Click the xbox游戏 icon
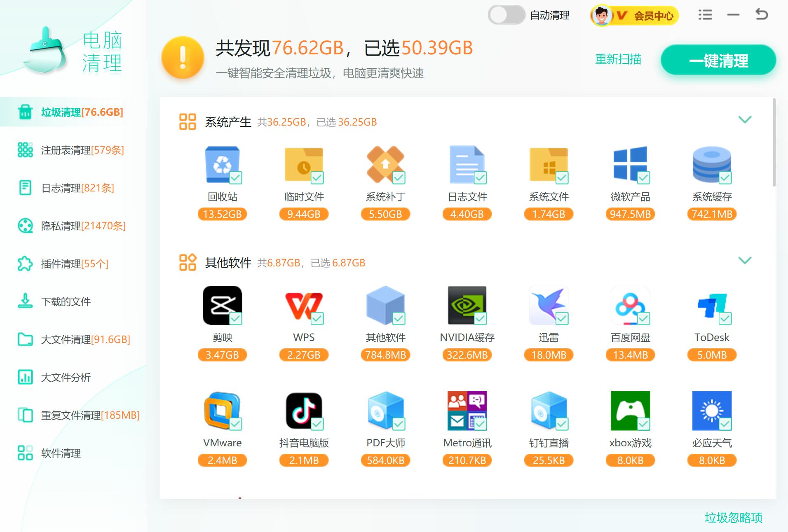This screenshot has height=532, width=788. click(630, 411)
